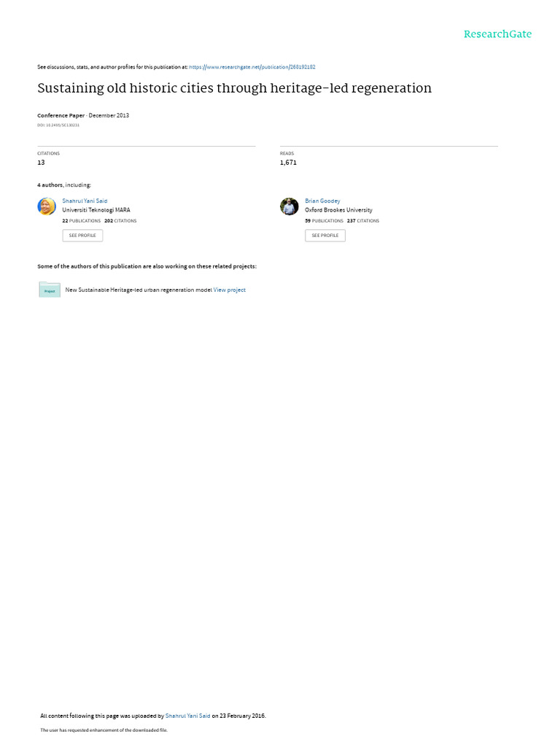Click Universiti Teknologi MARA affiliation
560x747 pixels.
96,210
